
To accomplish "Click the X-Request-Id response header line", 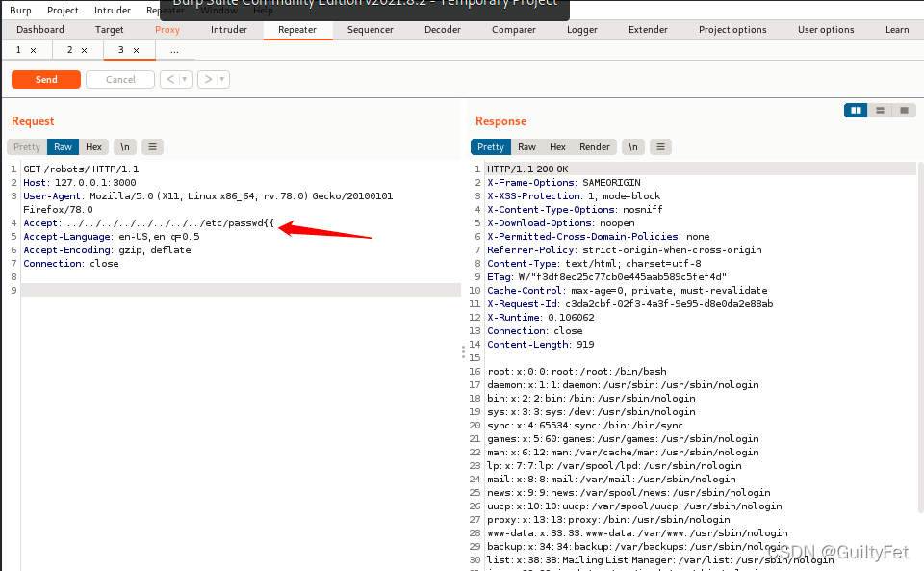I will tap(629, 303).
